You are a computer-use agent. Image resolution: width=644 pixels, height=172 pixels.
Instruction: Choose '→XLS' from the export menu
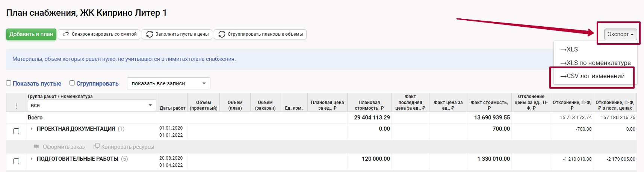point(569,50)
